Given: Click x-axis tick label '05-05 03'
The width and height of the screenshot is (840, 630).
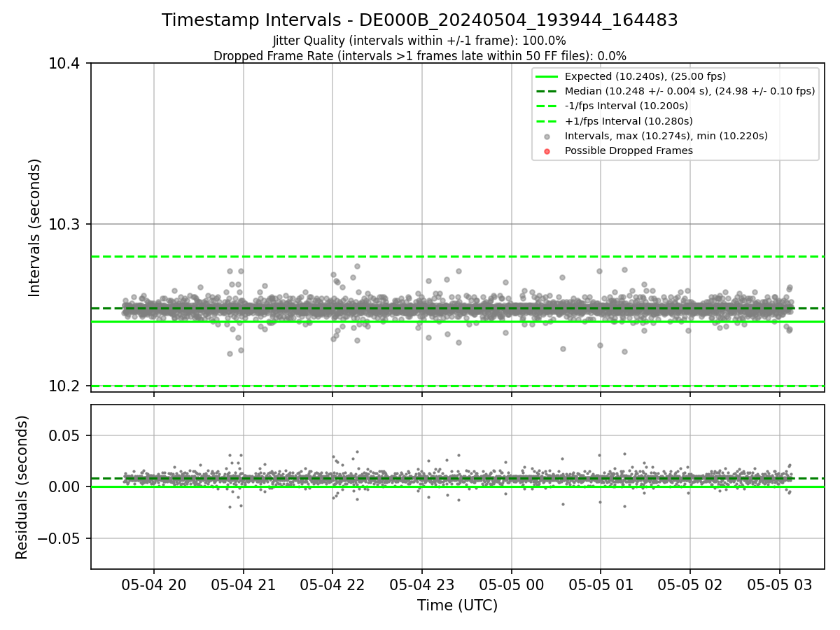Looking at the screenshot, I should click(x=779, y=584).
